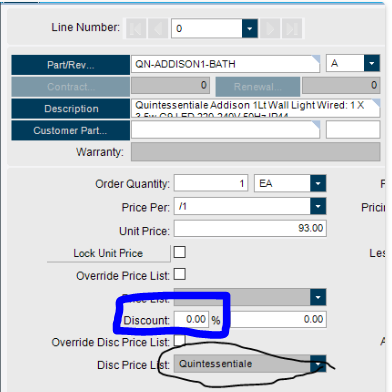
Task: Click the greyed-out Contract... button
Action: (71, 87)
